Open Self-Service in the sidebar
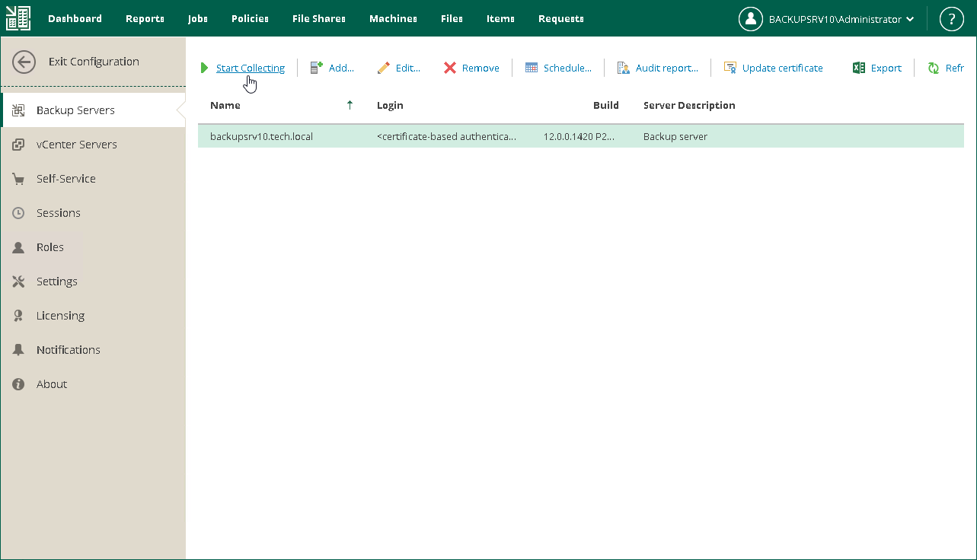Image resolution: width=977 pixels, height=560 pixels. point(94,179)
